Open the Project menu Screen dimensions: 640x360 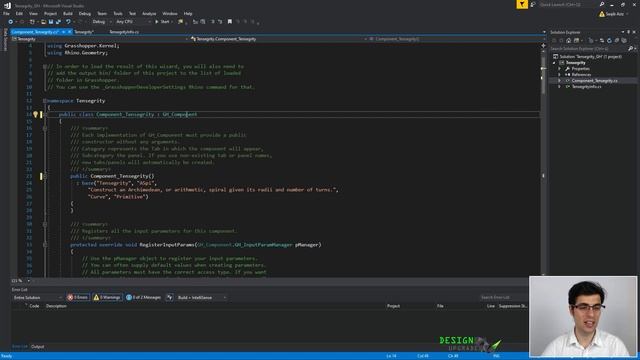50,13
